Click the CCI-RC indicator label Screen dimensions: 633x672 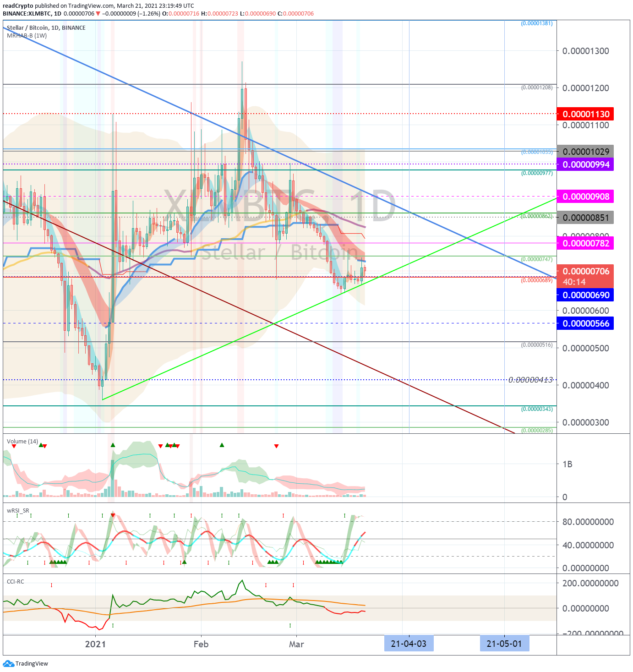tap(15, 581)
